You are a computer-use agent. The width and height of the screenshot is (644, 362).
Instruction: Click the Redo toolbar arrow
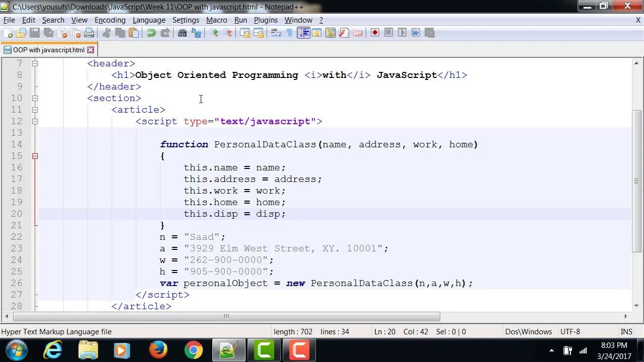click(x=165, y=33)
